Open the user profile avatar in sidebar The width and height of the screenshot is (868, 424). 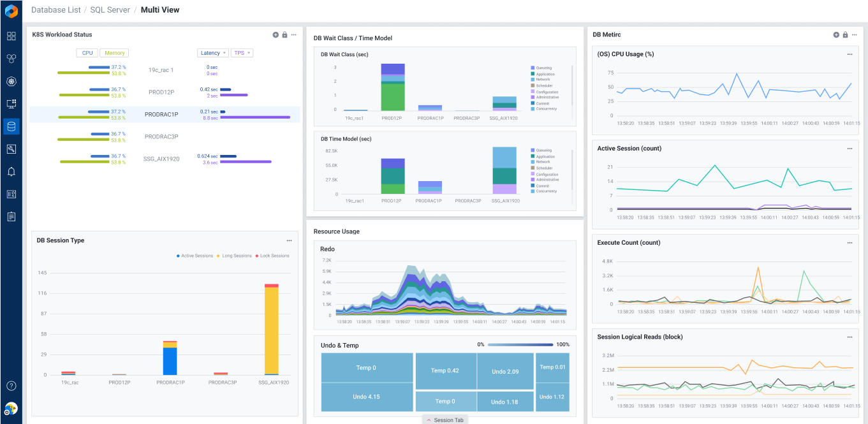pyautogui.click(x=11, y=409)
